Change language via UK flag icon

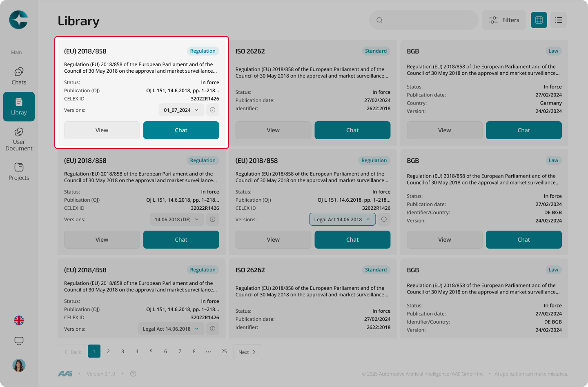coord(19,320)
